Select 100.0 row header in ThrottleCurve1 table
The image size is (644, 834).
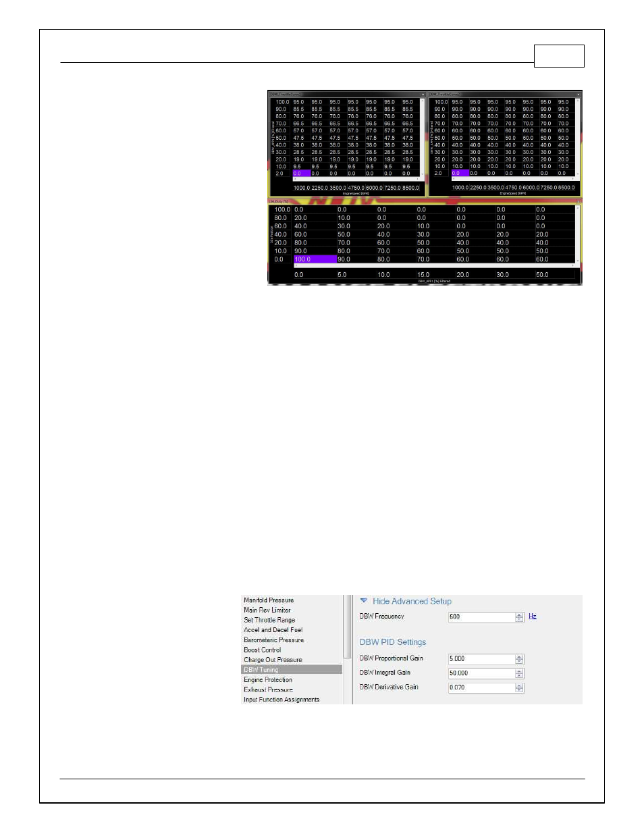[282, 102]
